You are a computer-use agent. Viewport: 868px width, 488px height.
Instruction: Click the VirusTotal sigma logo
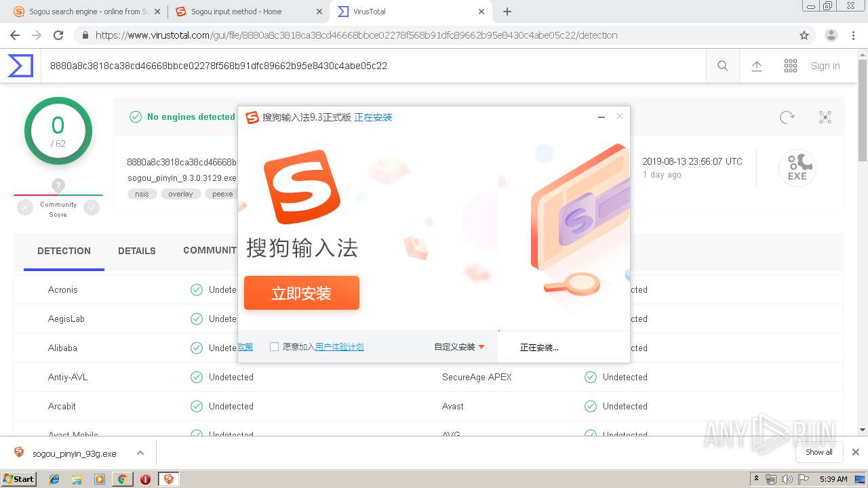click(20, 66)
